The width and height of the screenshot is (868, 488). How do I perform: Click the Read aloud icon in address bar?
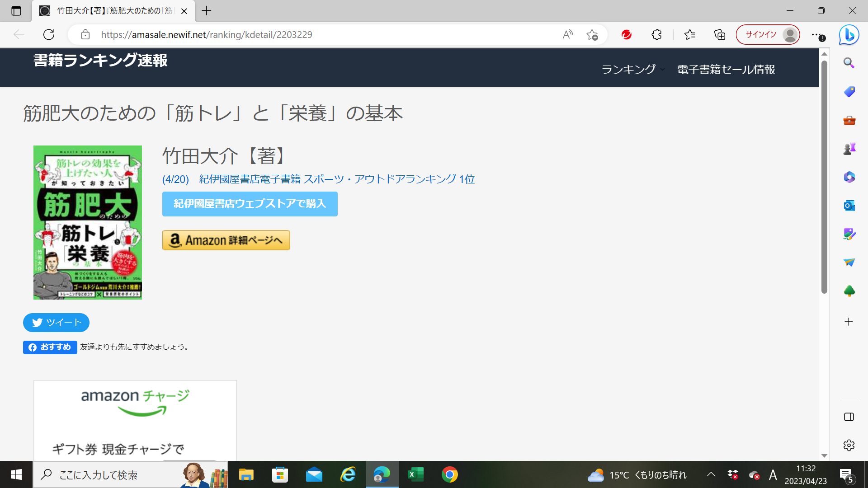(567, 34)
